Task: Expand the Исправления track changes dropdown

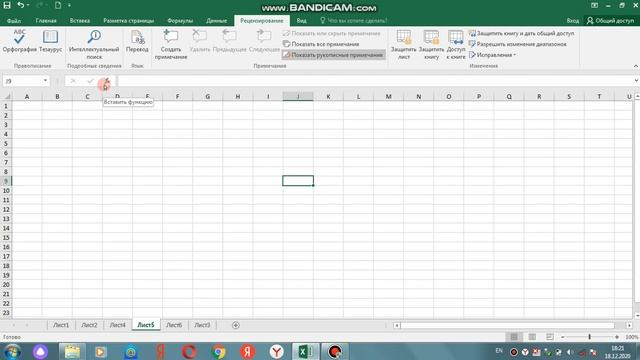Action: pyautogui.click(x=492, y=55)
